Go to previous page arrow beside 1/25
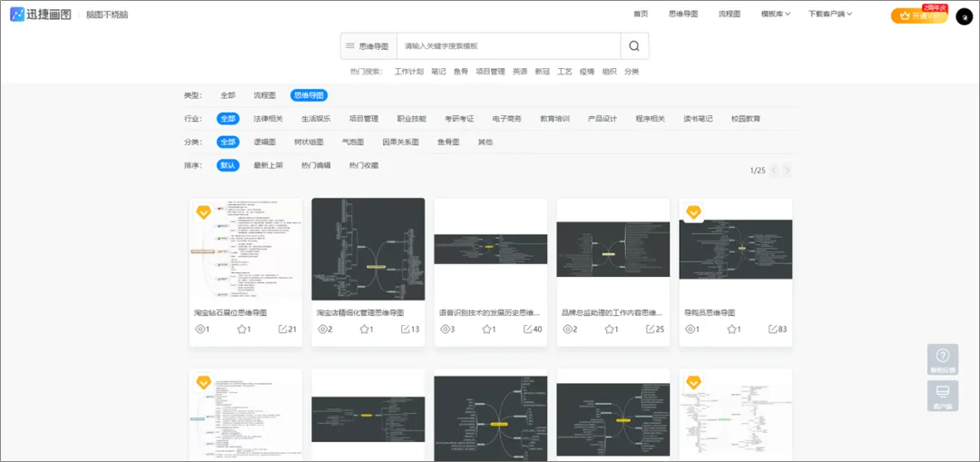 coord(774,170)
